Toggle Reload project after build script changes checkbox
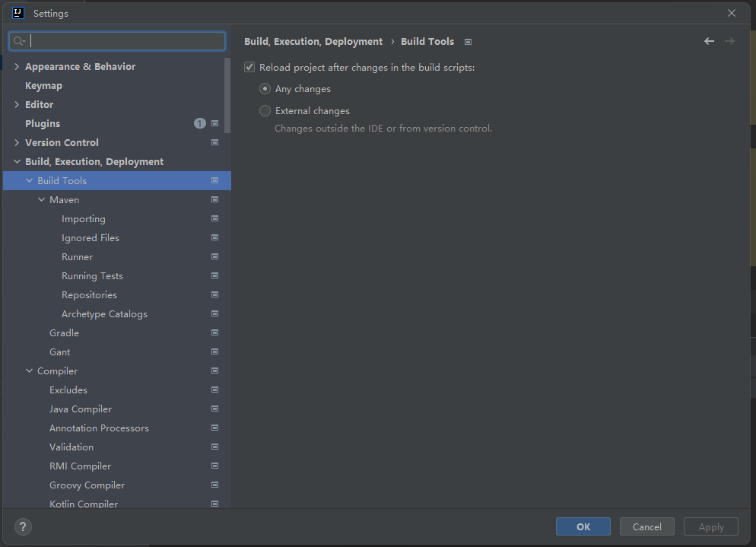 [249, 67]
